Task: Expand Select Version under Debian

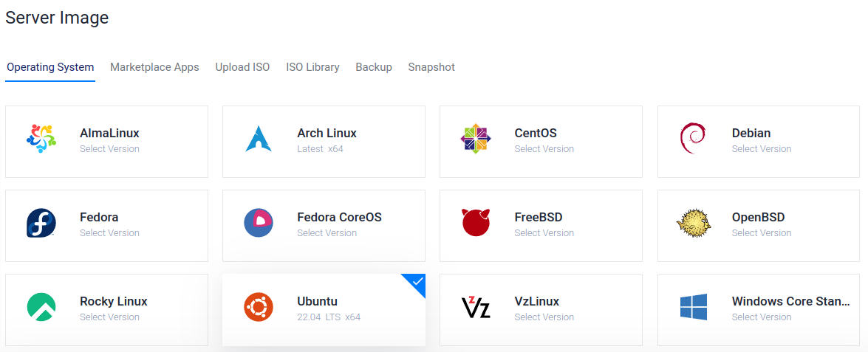Action: coord(761,148)
